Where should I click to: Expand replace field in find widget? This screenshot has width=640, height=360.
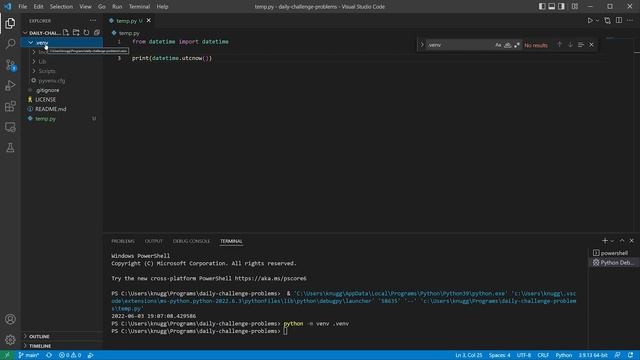422,45
